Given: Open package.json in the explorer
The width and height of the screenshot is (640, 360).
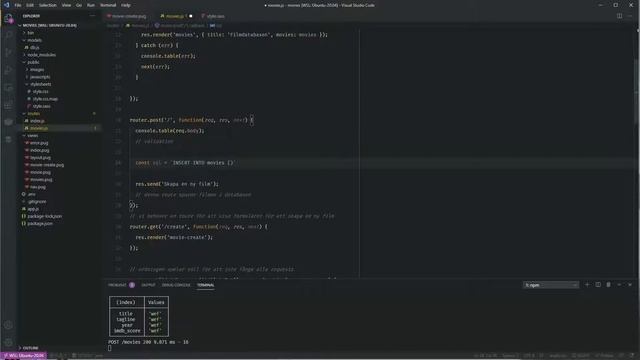Looking at the screenshot, I should [40, 224].
